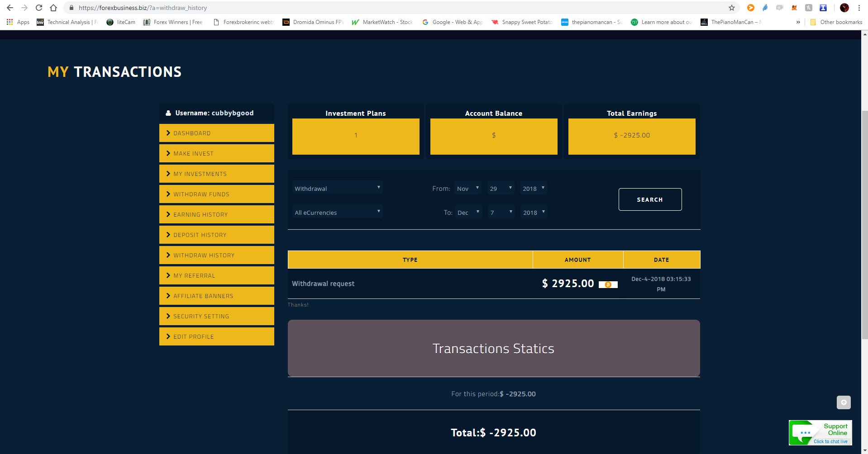Show hidden bookmarks via double-chevron
Screen dimensions: 868x454
pos(798,22)
